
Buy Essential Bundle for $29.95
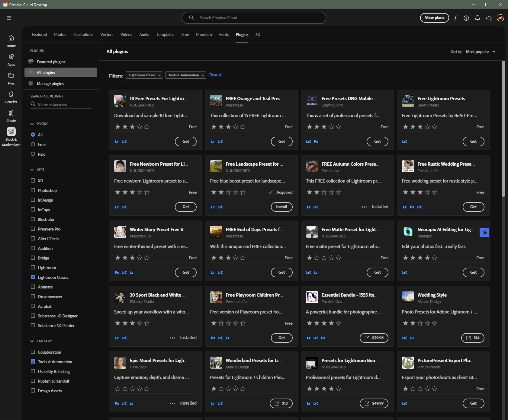point(374,338)
